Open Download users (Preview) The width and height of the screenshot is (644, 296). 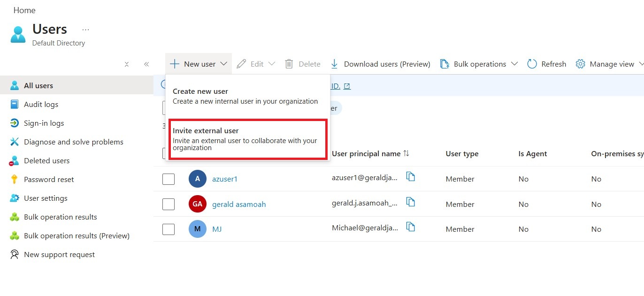coord(380,64)
